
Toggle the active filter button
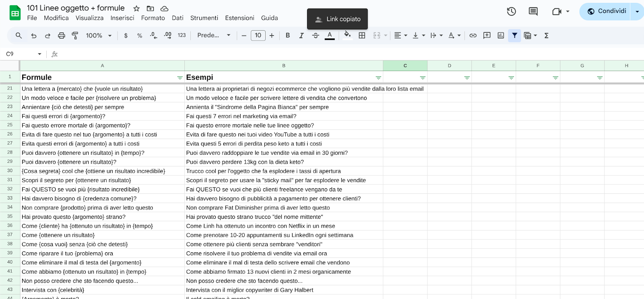[514, 35]
